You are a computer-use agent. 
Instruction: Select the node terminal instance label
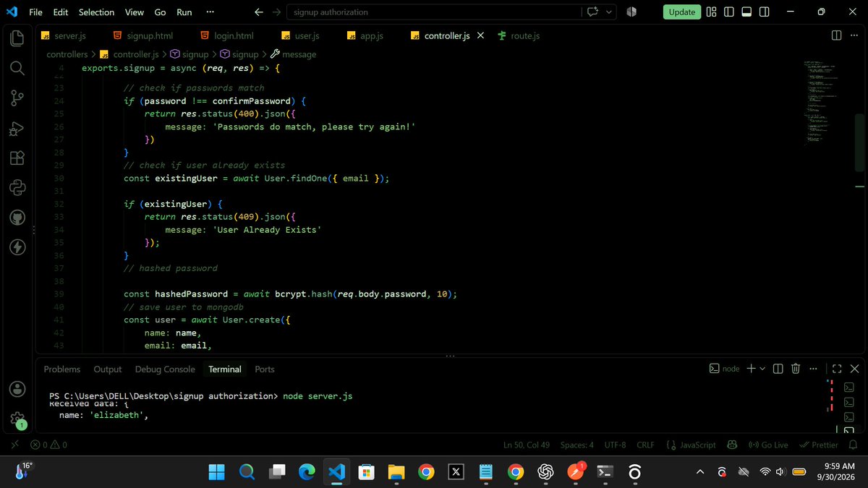pos(724,369)
